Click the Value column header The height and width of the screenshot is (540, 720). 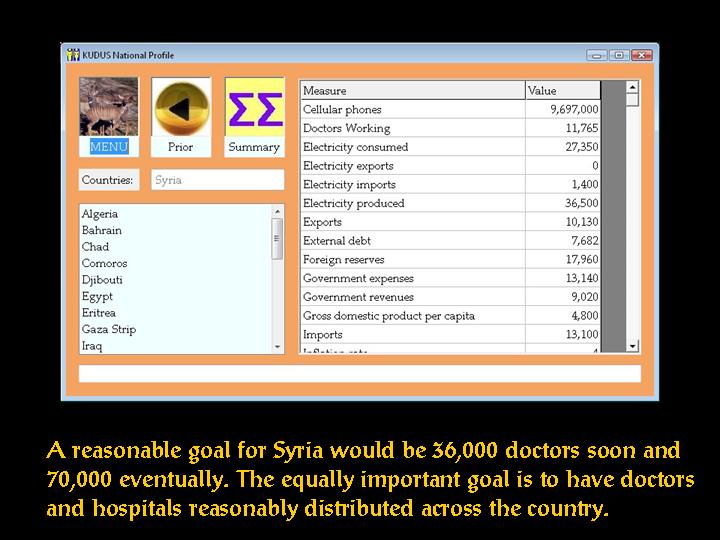point(562,91)
